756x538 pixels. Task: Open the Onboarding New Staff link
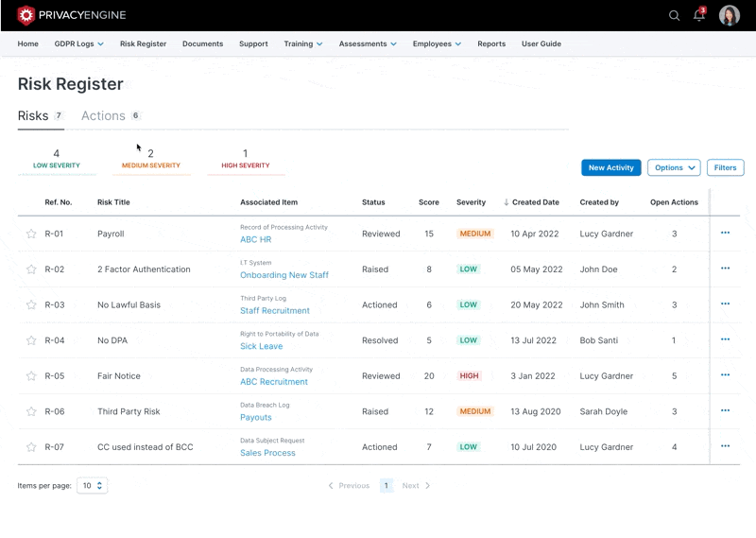coord(284,275)
